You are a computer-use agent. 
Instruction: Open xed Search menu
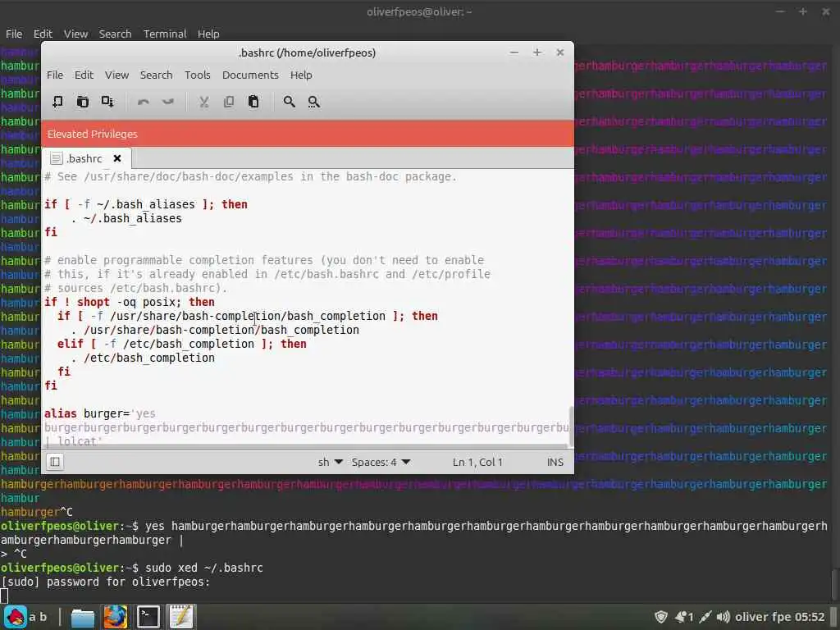pyautogui.click(x=157, y=75)
